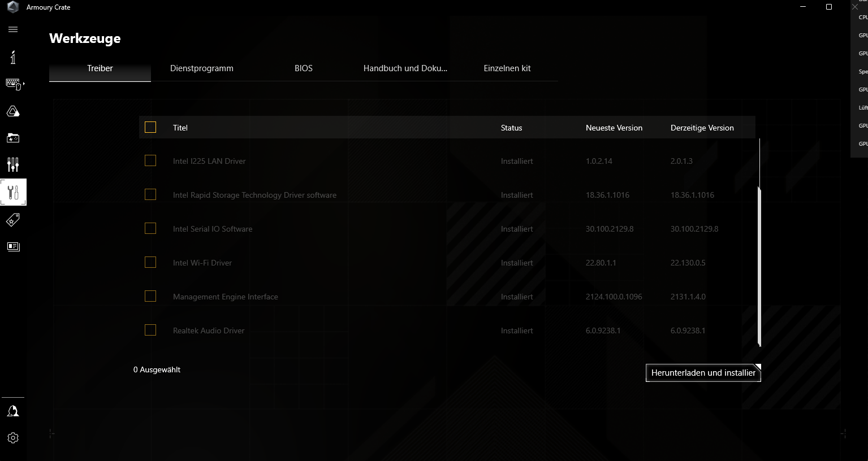Open Featured deals tag icon
The width and height of the screenshot is (868, 461).
tap(13, 220)
